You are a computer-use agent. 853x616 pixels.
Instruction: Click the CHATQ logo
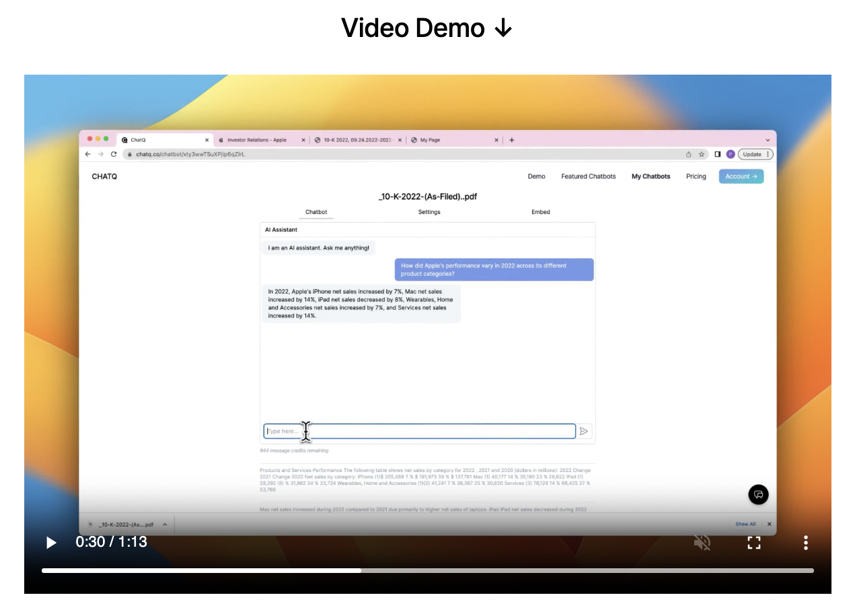(104, 176)
